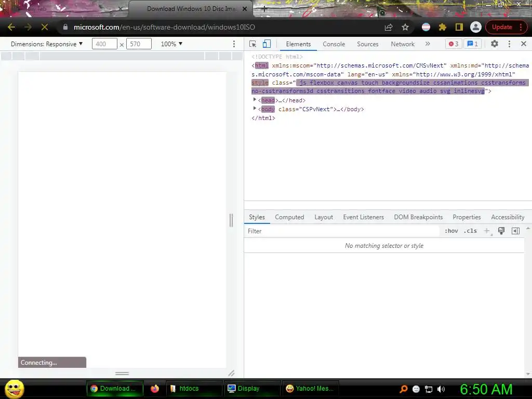This screenshot has width=532, height=399.
Task: Open DevTools customize three-dot menu
Action: [x=509, y=44]
